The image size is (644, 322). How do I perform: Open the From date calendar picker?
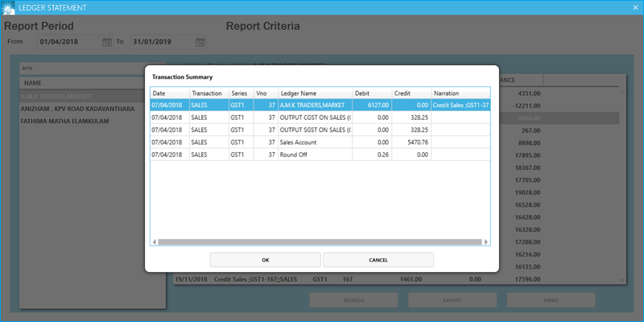point(106,42)
